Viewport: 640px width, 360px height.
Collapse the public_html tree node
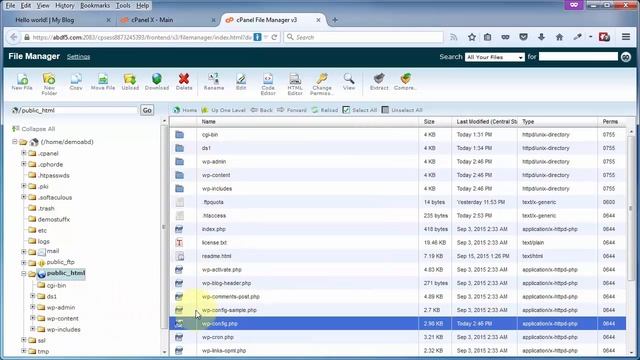pyautogui.click(x=24, y=273)
